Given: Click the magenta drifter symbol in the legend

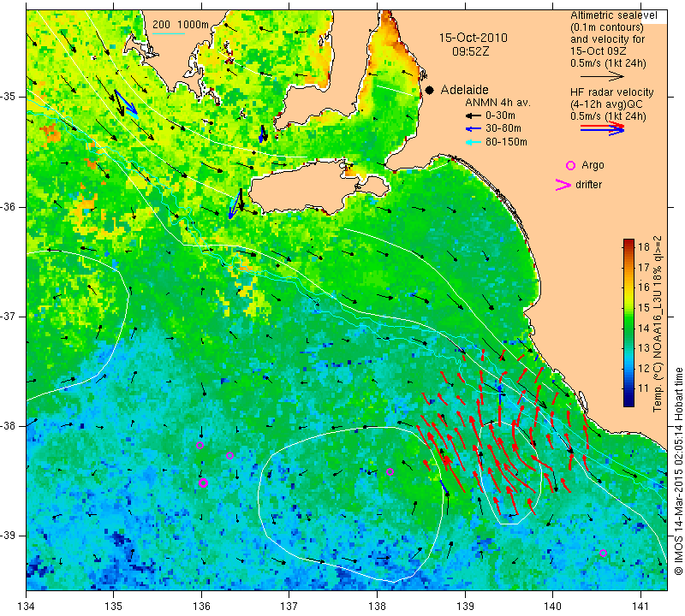Looking at the screenshot, I should (563, 185).
